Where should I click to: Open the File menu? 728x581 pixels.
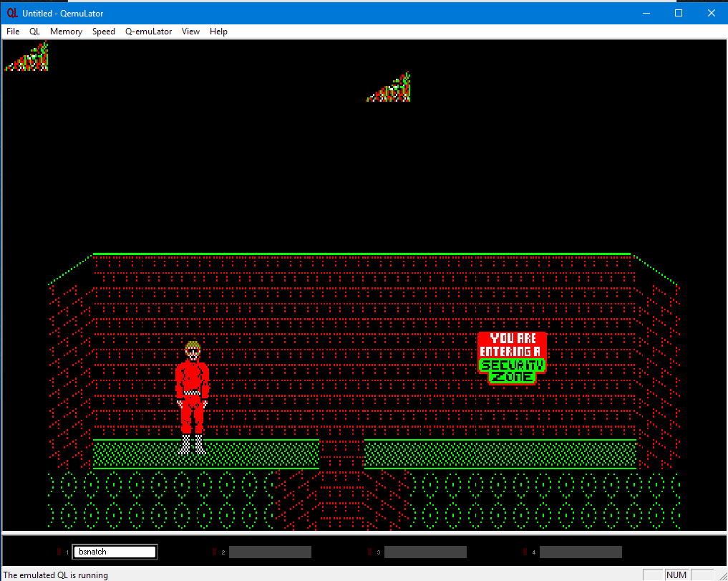tap(13, 31)
